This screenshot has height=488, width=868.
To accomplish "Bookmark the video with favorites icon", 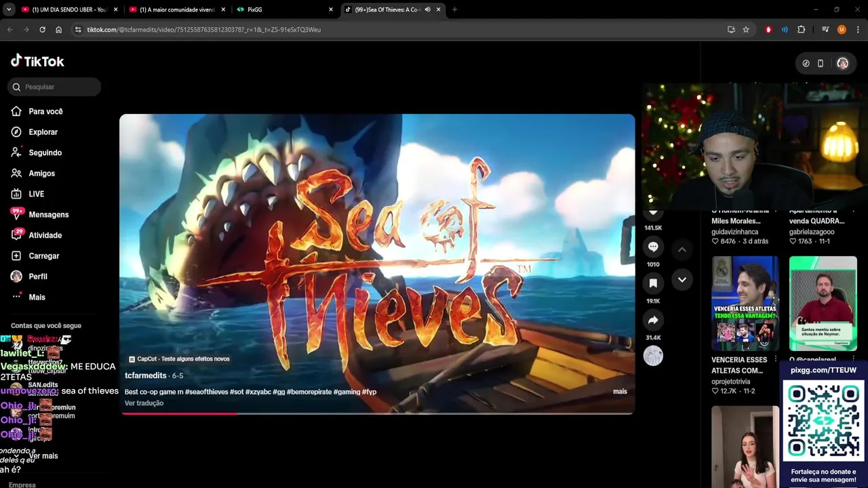I will point(653,283).
